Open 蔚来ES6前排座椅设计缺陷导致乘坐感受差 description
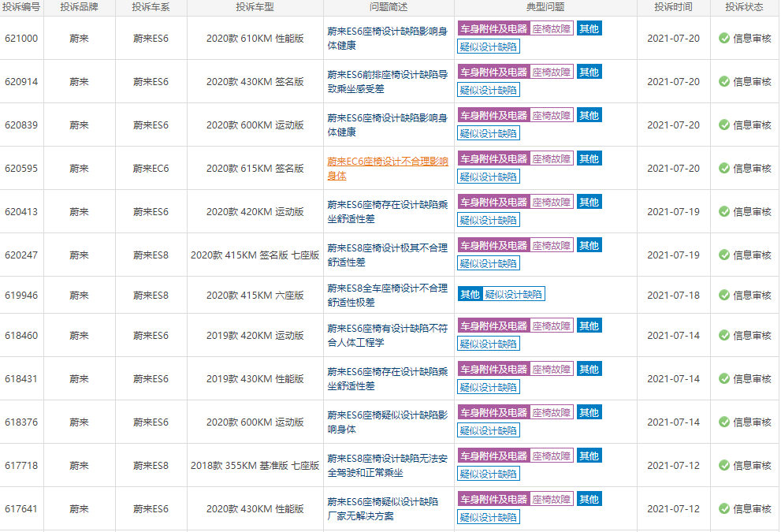 [388, 82]
